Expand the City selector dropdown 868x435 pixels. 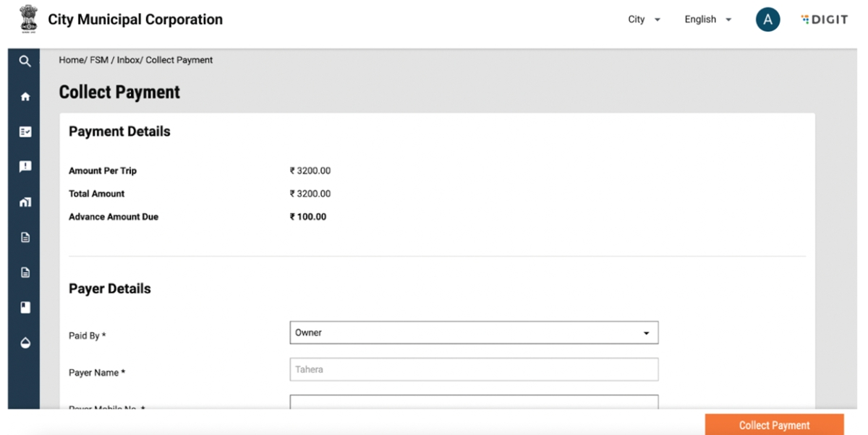(644, 20)
